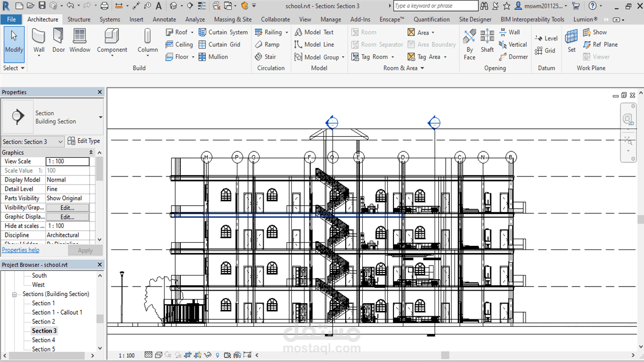Click the Edit Type button
Viewport: 644px width, 362px height.
click(x=84, y=141)
